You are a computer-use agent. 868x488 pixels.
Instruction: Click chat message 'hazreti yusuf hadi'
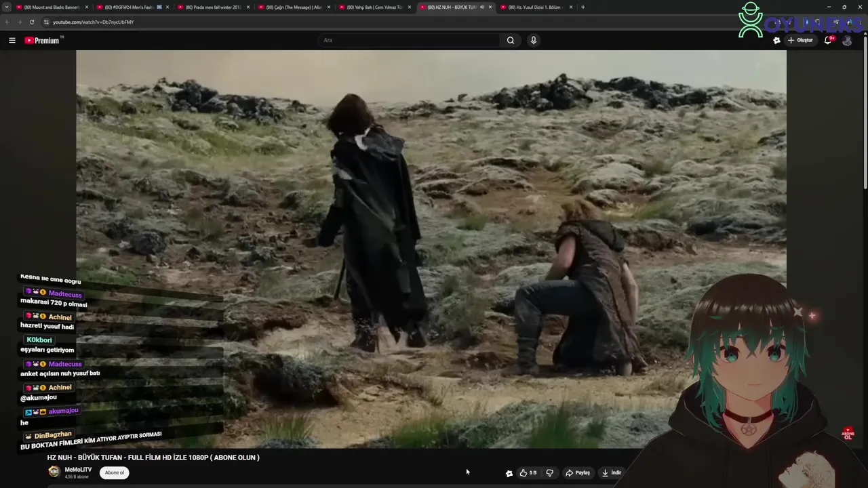47,326
